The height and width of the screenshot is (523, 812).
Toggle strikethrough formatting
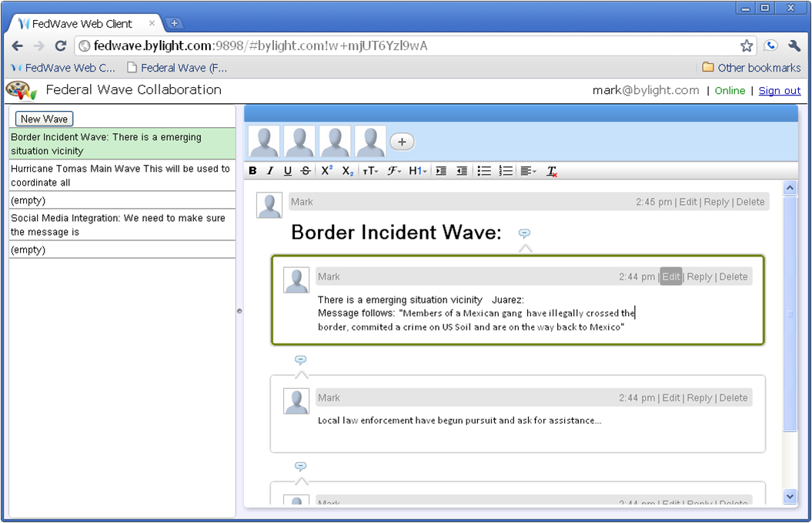306,170
